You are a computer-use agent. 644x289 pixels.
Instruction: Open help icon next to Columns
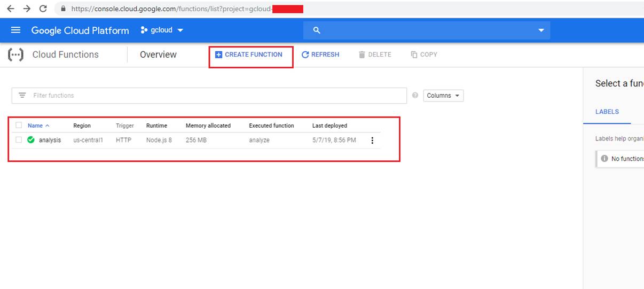tap(415, 96)
